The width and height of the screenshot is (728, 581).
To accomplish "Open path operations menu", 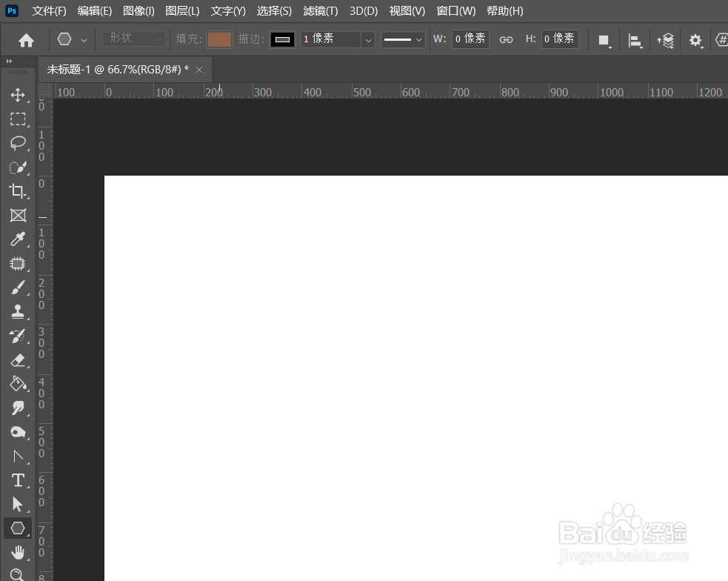I will click(x=604, y=41).
